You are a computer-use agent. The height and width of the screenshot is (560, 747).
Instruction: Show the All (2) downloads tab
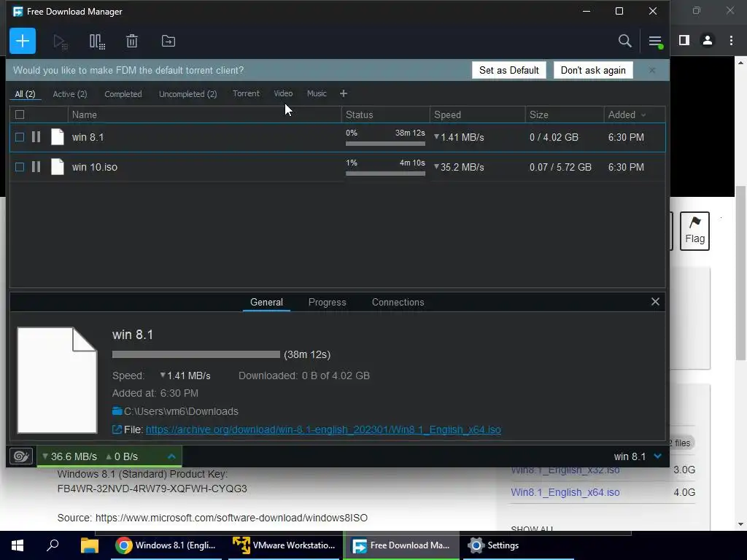point(26,94)
